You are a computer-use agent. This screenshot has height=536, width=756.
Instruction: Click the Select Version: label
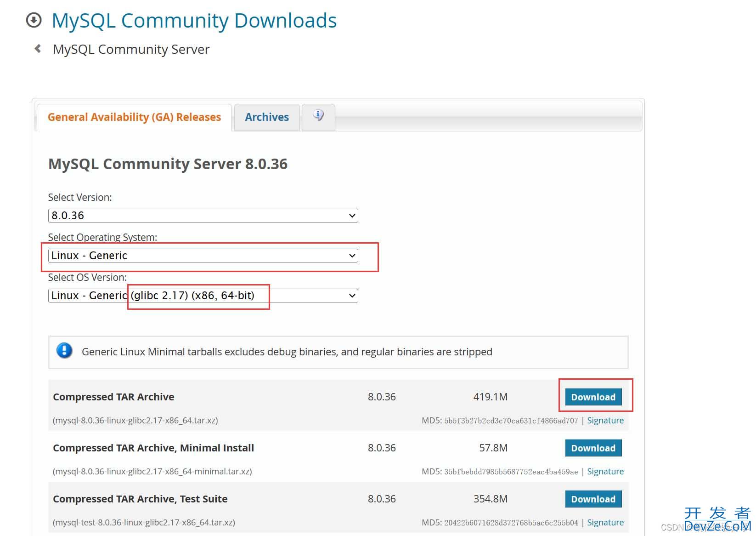pyautogui.click(x=80, y=197)
